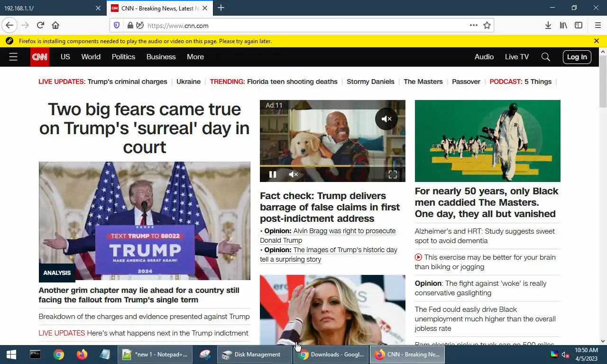607x364 pixels.
Task: Open Command Prompt from taskbar
Action: [x=35, y=355]
